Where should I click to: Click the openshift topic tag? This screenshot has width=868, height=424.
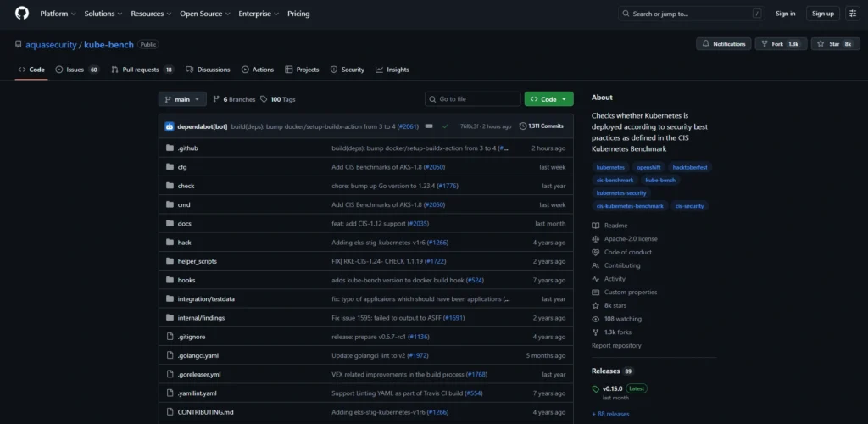pos(648,166)
